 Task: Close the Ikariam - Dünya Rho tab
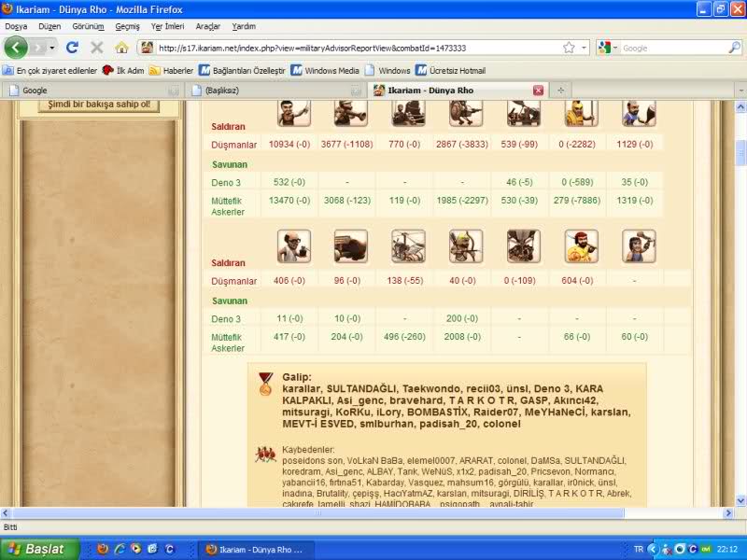click(x=538, y=91)
